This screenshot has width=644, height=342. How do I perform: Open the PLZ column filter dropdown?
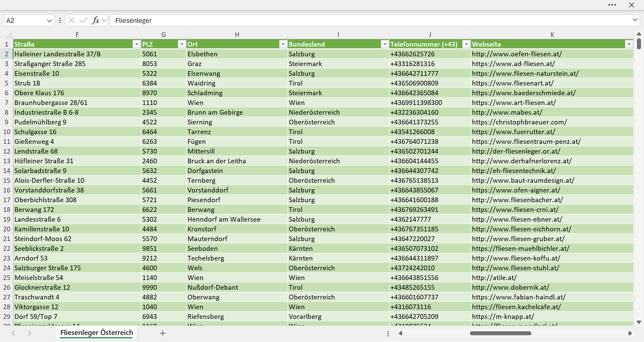click(182, 44)
